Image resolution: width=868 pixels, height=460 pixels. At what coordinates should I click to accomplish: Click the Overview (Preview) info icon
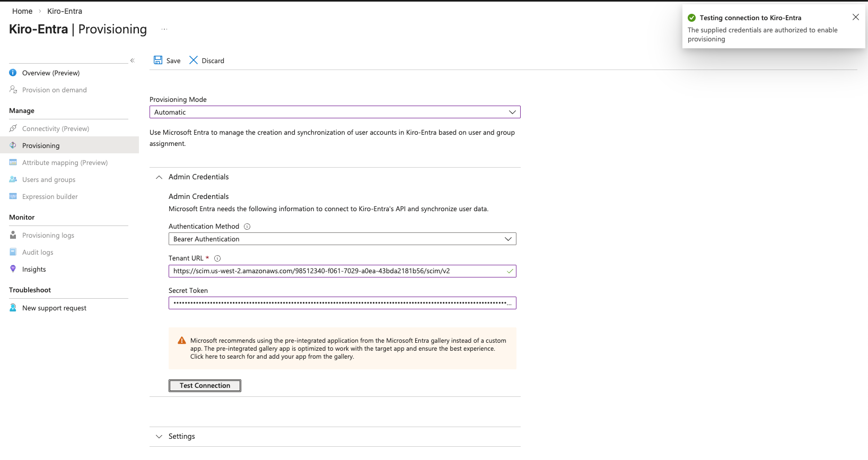click(13, 73)
